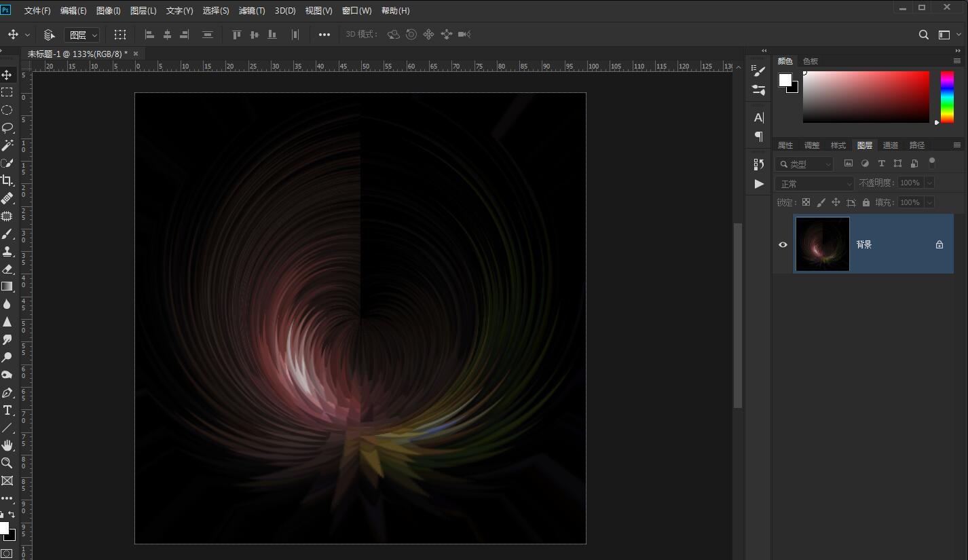Click the three-dots more alignment options button
The width and height of the screenshot is (968, 560).
(x=324, y=35)
